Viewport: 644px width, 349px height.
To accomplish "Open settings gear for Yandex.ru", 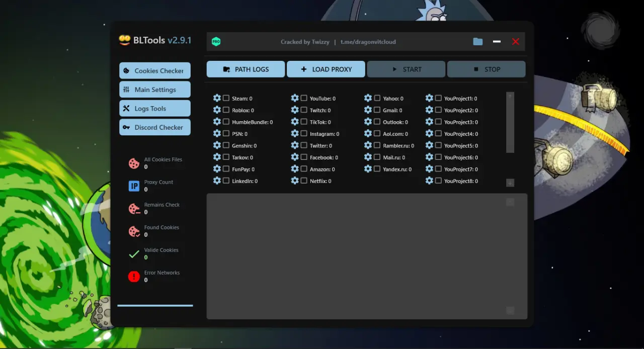I will [368, 169].
